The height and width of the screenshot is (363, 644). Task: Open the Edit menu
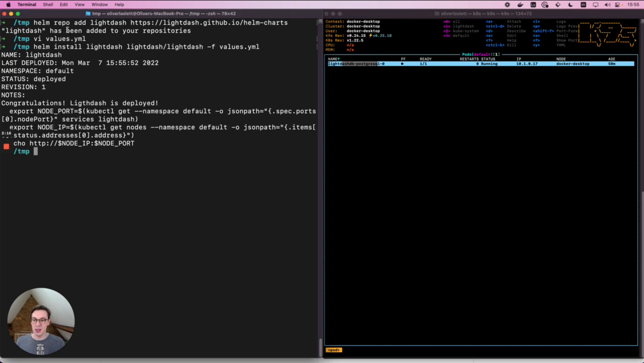(x=64, y=5)
